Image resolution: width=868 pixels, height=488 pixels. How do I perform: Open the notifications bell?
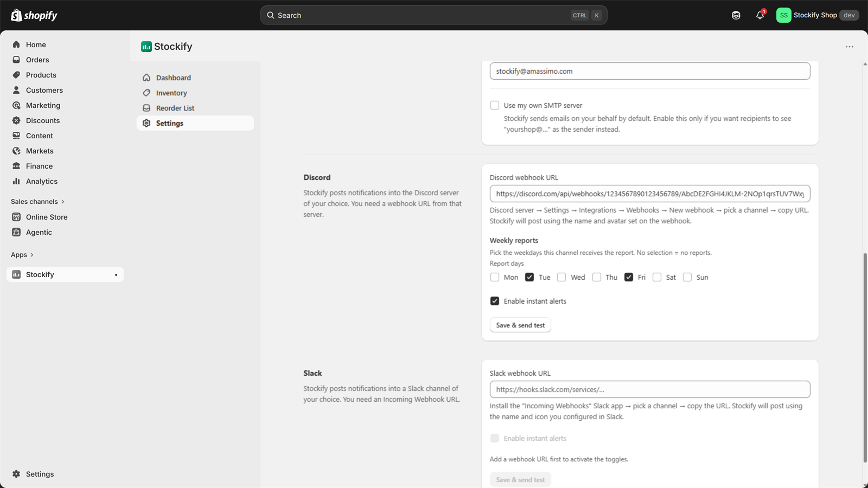tap(760, 15)
